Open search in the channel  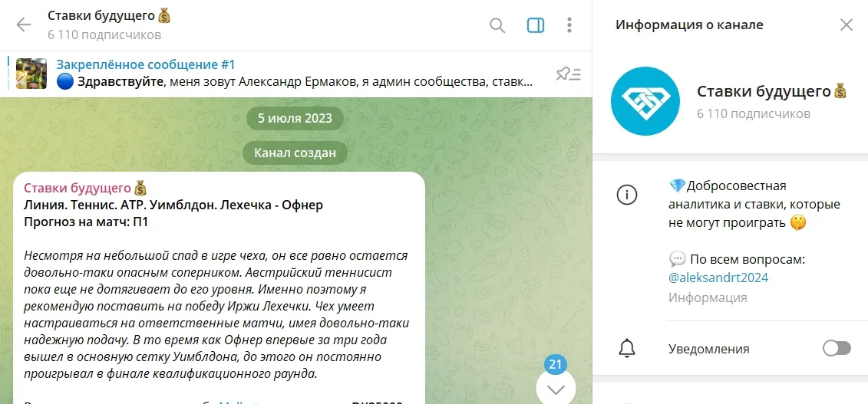coord(497,25)
